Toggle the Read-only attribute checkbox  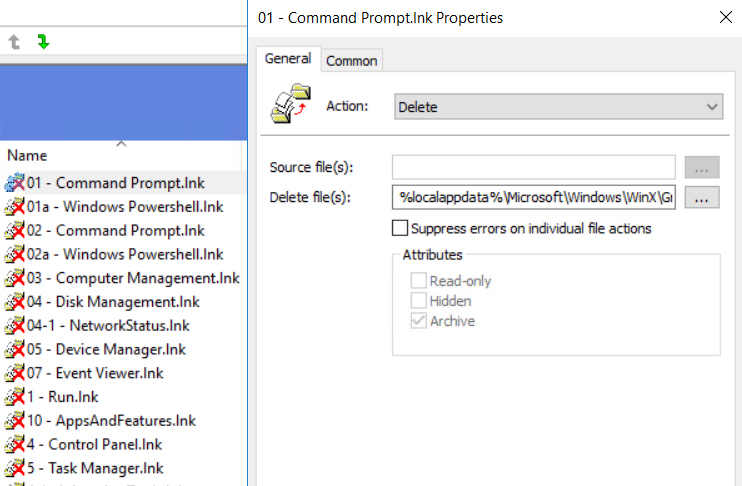pyautogui.click(x=419, y=282)
